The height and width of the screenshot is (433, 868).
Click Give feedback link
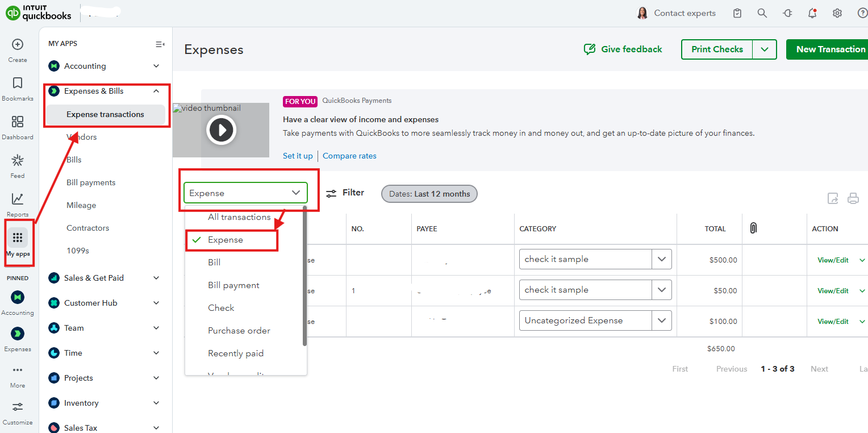tap(623, 49)
